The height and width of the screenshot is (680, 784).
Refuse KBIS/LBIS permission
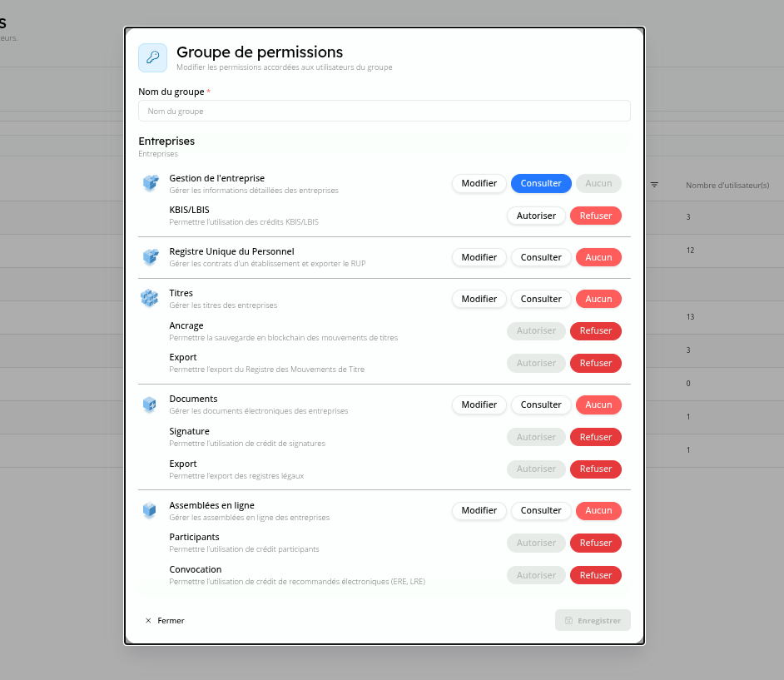[596, 216]
